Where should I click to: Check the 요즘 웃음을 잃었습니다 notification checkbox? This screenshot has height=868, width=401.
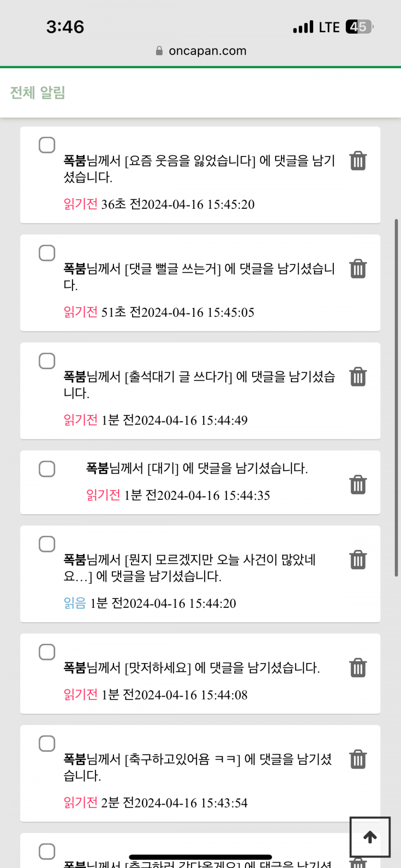click(x=47, y=145)
